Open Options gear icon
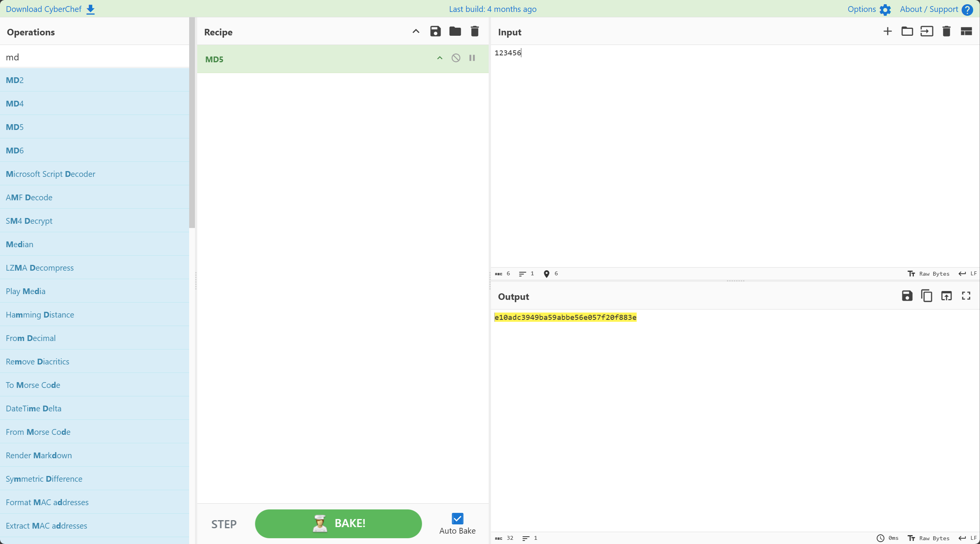The image size is (980, 544). click(885, 10)
